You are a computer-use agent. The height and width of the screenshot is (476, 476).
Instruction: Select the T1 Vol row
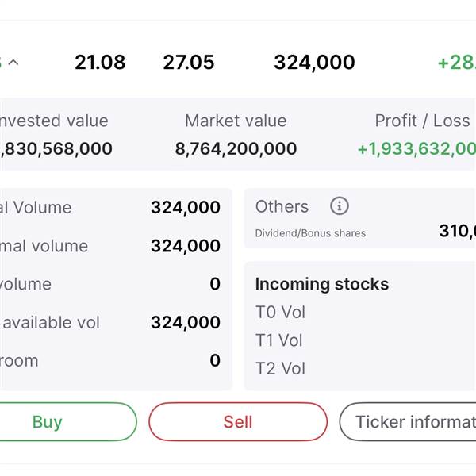pos(279,340)
